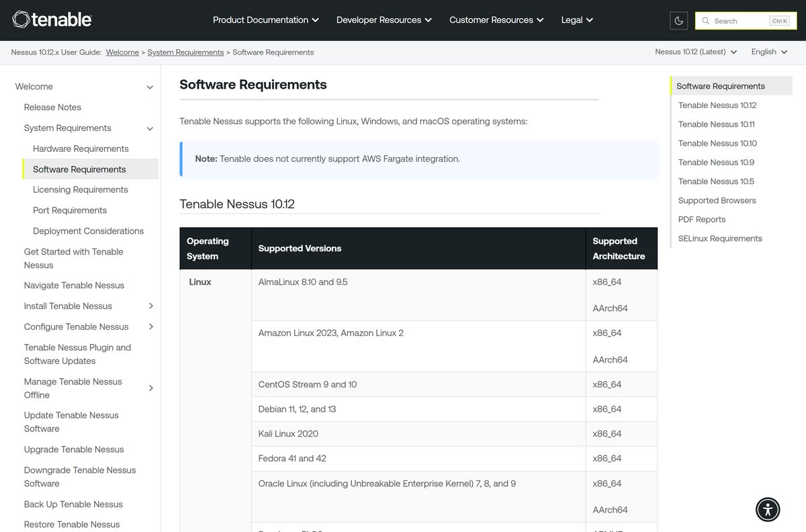
Task: Jump to Tenable Nessus 10.11 section
Action: pyautogui.click(x=717, y=124)
